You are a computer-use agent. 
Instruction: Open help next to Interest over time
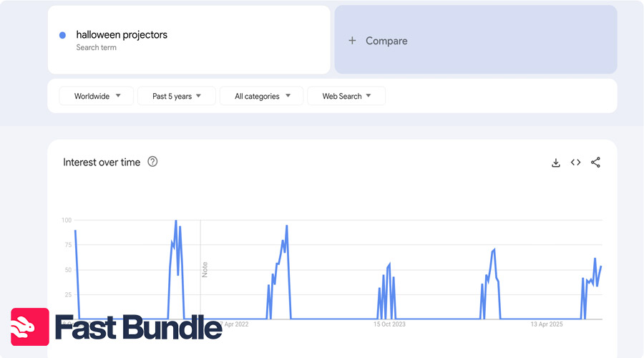pos(152,162)
